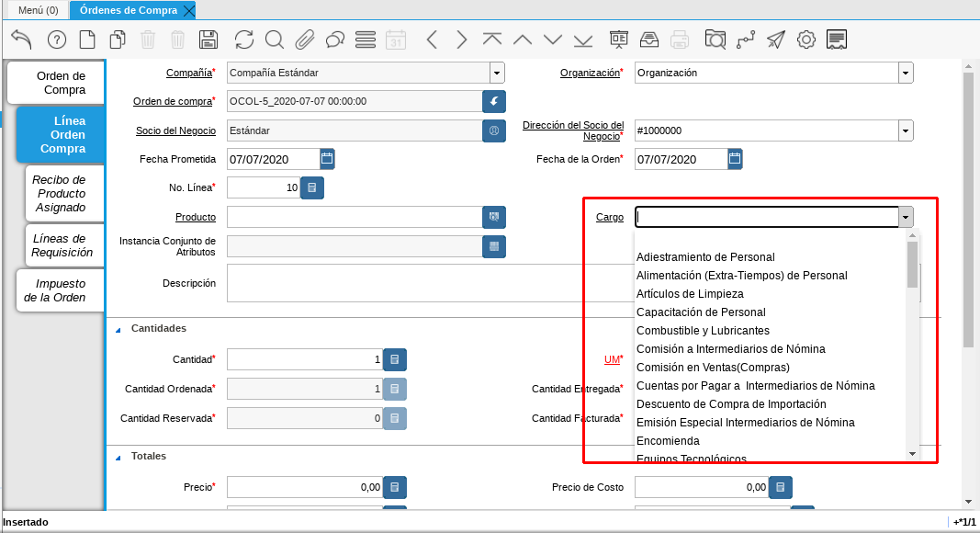Expand the Compañía dropdown arrow
Screen dimensions: 980x533
click(497, 73)
